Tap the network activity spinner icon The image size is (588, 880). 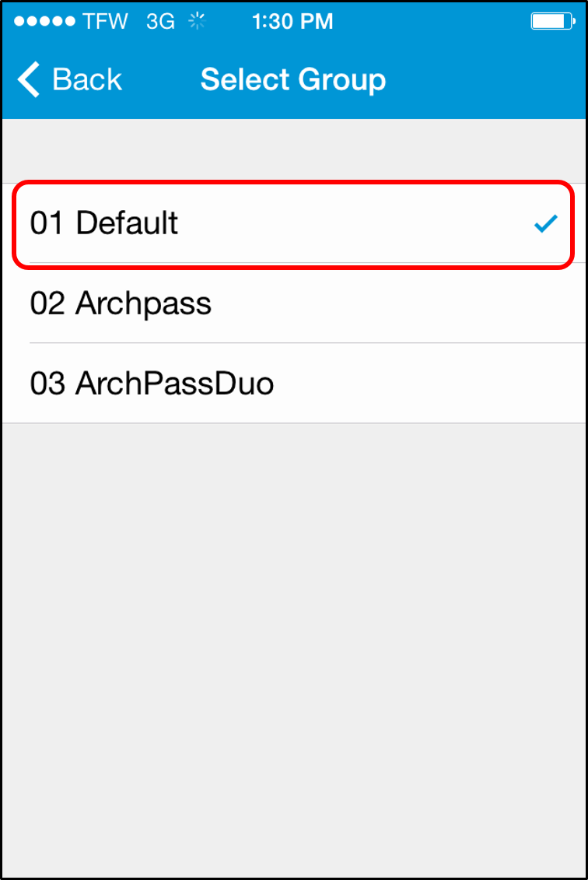[x=197, y=21]
